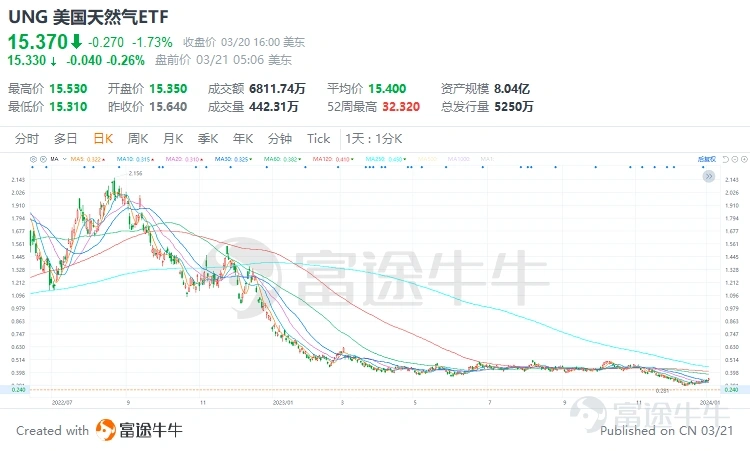Click the 富途牛牛 logo in footer

(x=139, y=430)
